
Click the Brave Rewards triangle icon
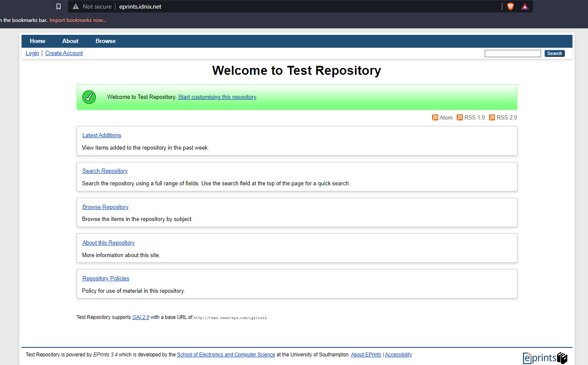(525, 6)
